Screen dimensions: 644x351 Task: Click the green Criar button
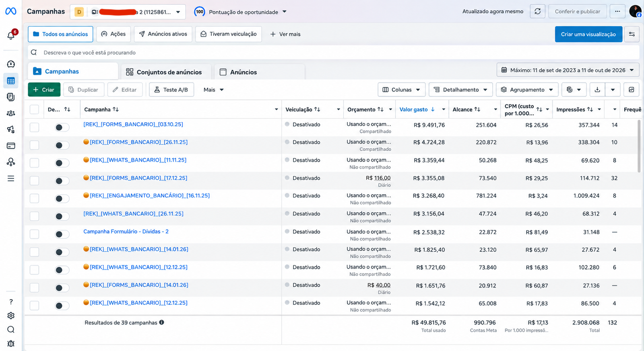coord(44,90)
